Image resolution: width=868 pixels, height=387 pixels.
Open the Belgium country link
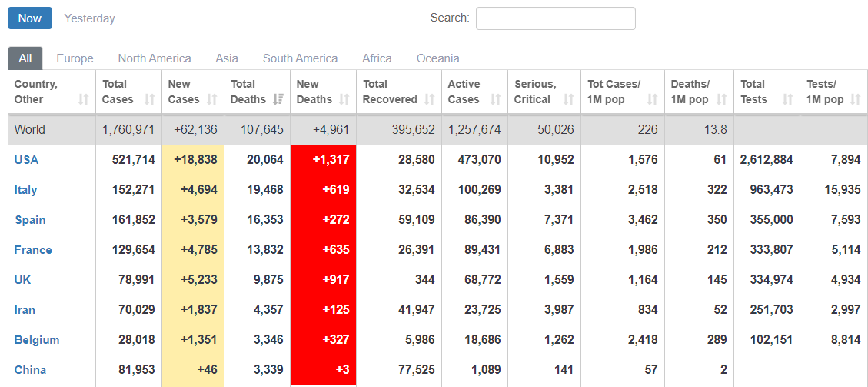pyautogui.click(x=37, y=340)
